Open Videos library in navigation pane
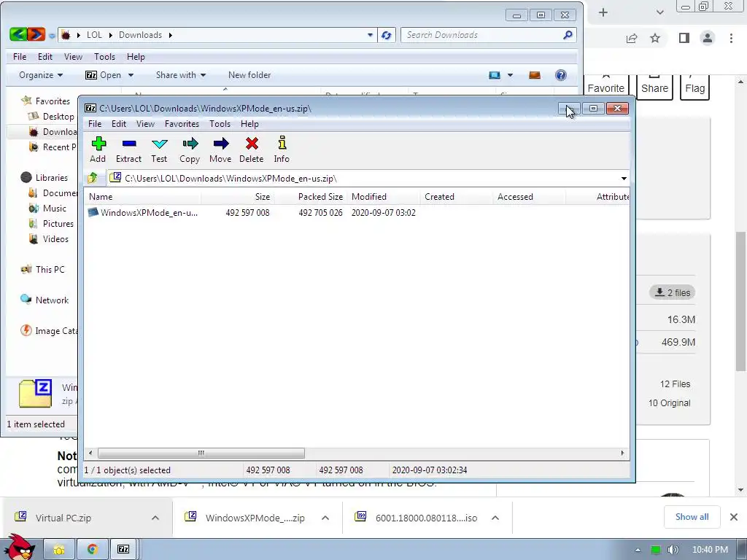The image size is (747, 560). point(49,238)
